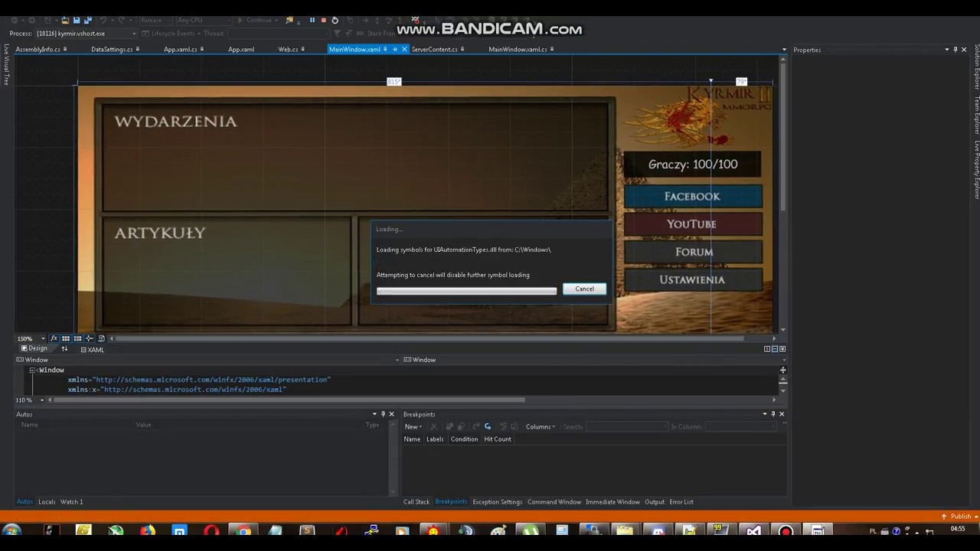Refresh the Breakpoints list icon
This screenshot has height=551, width=980.
(488, 426)
